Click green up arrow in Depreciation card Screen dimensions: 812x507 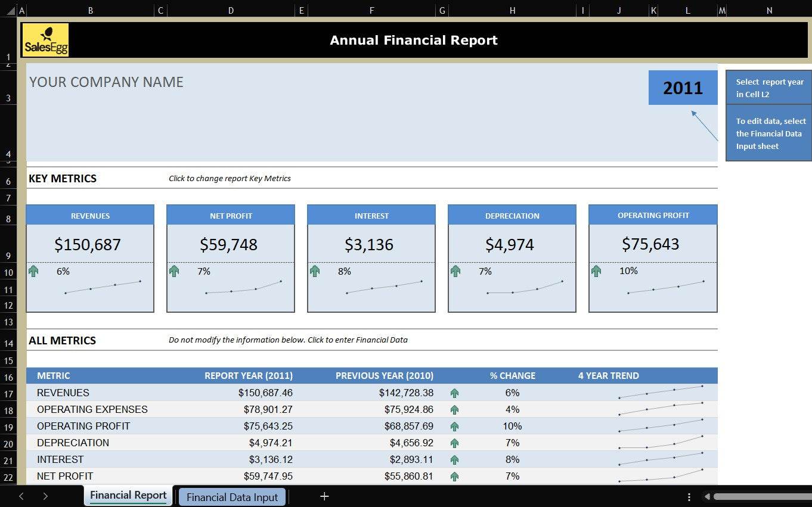(x=455, y=271)
